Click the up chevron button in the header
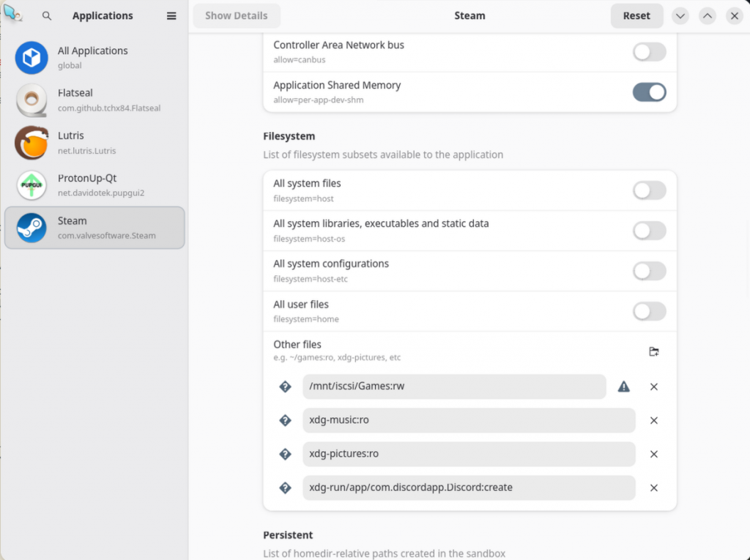Screen dimensions: 750x560 tap(707, 15)
